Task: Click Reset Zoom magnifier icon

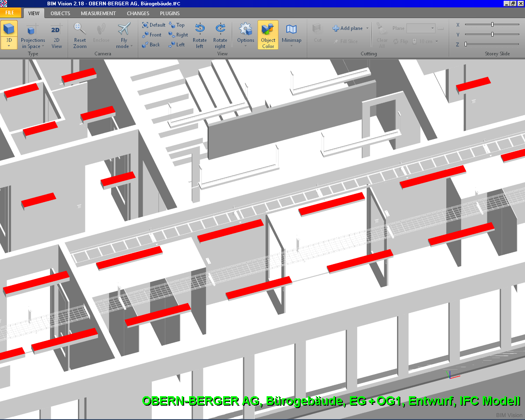Action: point(80,28)
